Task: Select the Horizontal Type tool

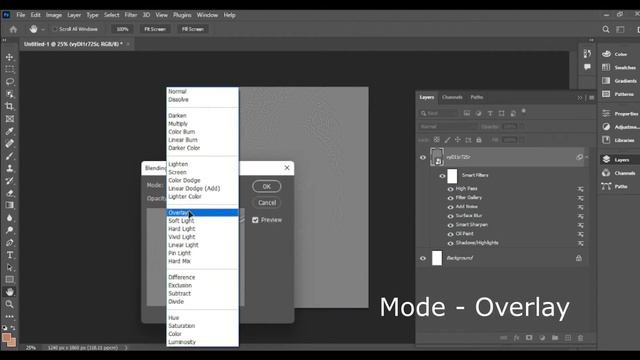Action: pos(9,255)
